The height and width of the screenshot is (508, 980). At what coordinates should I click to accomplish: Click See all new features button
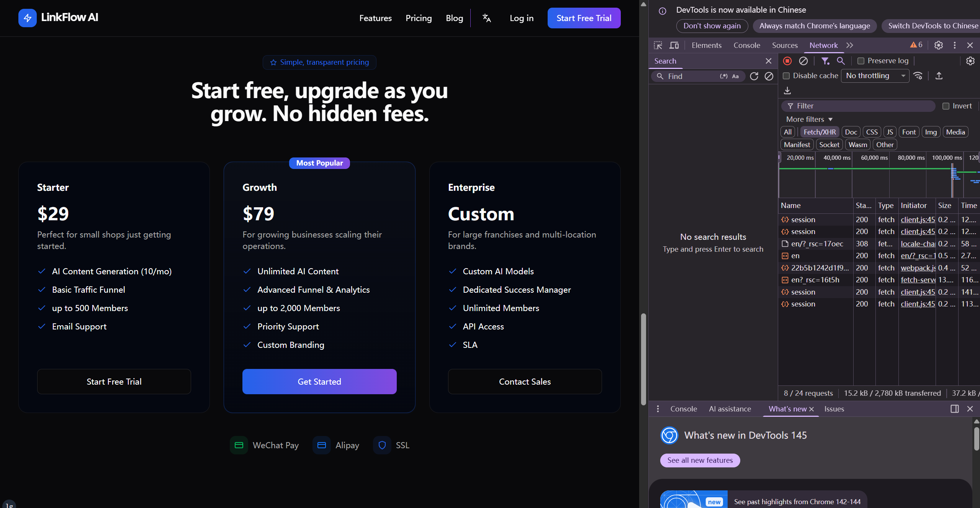point(700,460)
